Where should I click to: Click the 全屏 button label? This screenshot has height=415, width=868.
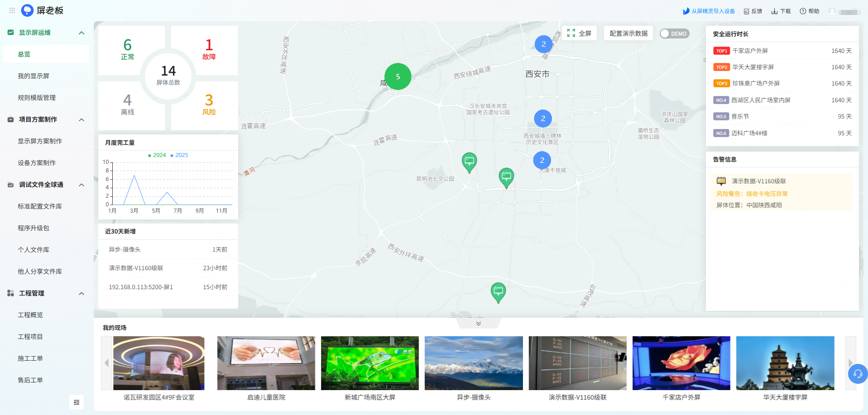(x=585, y=33)
